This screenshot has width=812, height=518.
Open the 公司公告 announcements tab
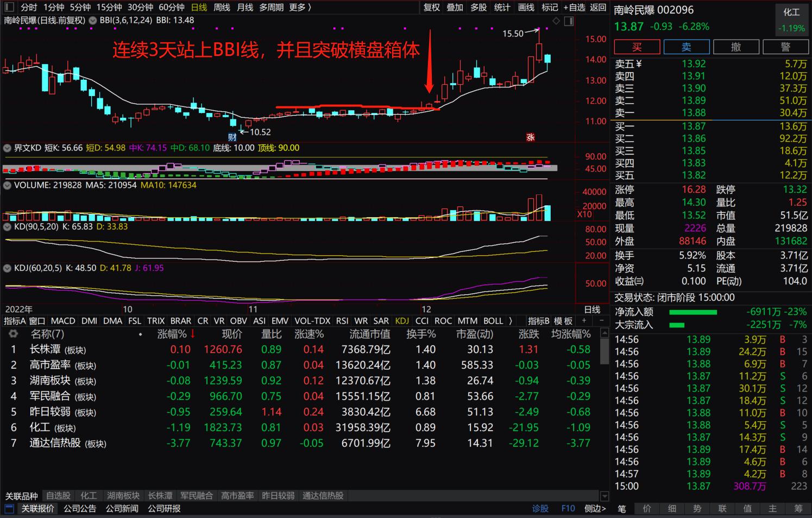pos(80,509)
